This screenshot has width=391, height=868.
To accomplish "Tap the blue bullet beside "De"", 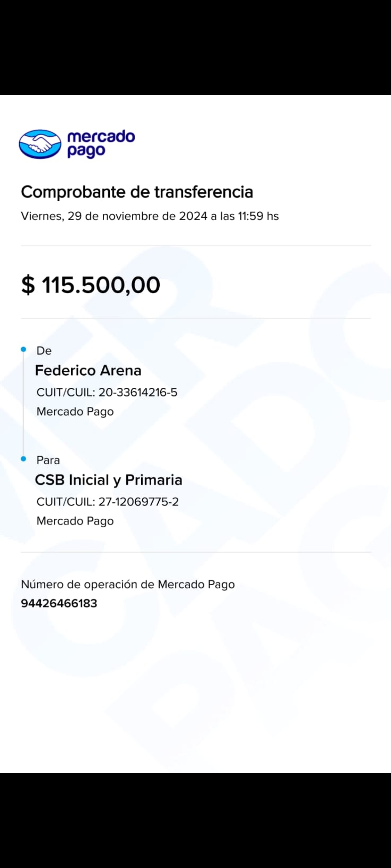I will (x=24, y=349).
